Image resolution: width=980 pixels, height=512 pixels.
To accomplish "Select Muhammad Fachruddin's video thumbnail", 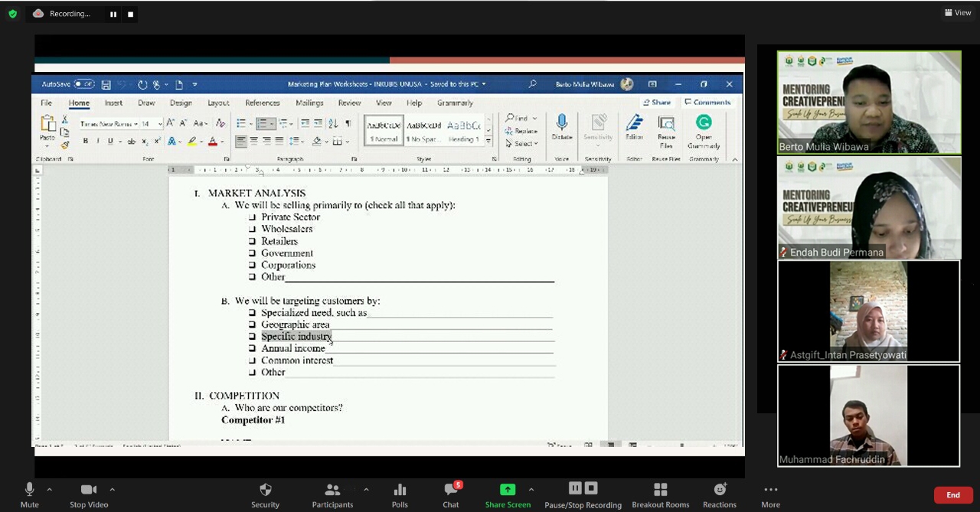I will click(868, 415).
